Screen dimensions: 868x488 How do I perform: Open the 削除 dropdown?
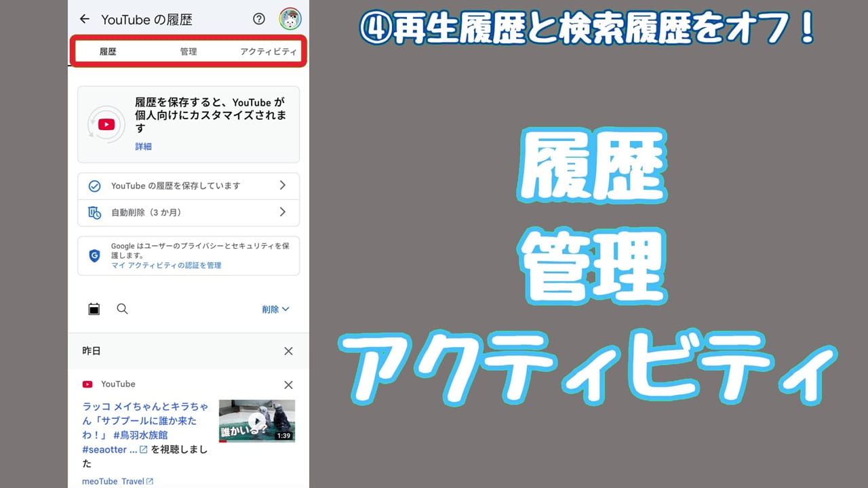[275, 309]
